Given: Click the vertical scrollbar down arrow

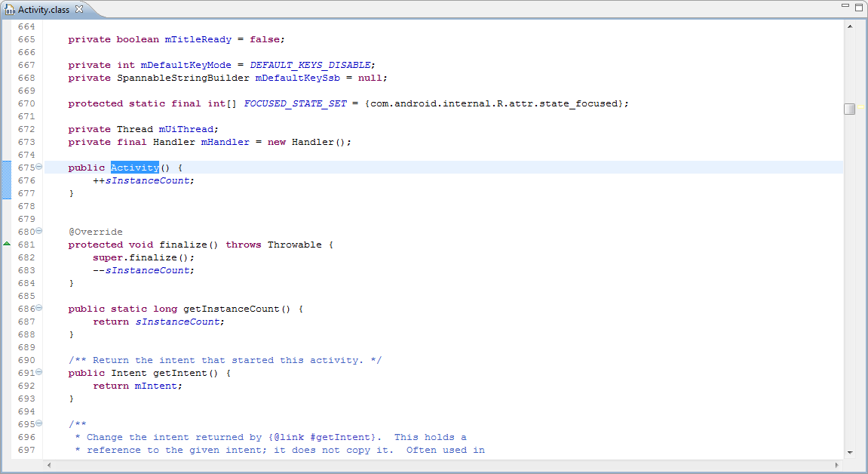Looking at the screenshot, I should tap(850, 451).
